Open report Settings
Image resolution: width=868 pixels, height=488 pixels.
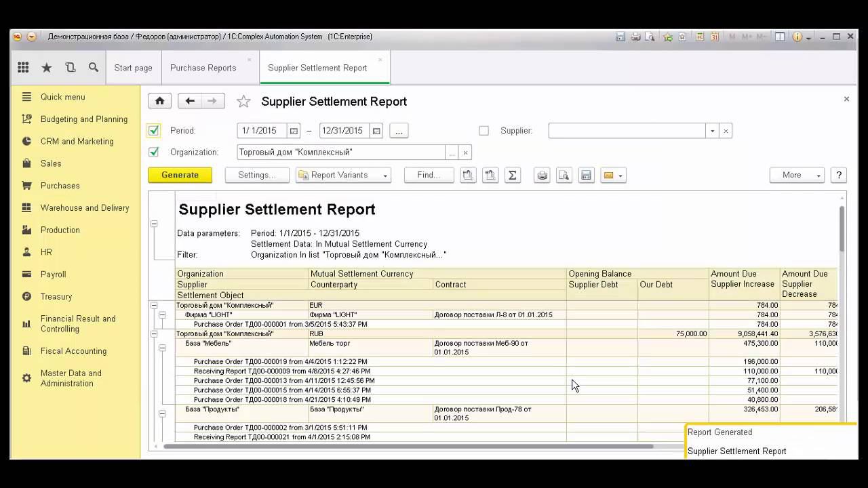tap(257, 175)
